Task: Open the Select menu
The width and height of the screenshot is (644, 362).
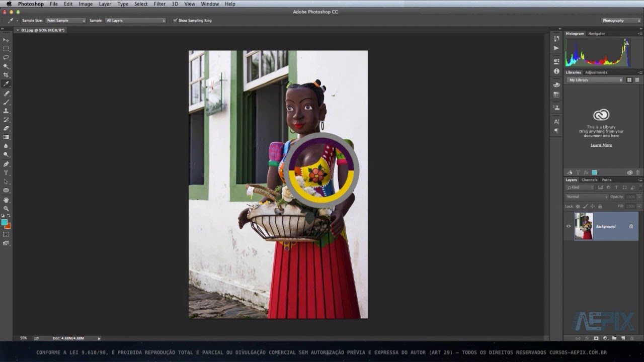Action: (x=141, y=4)
